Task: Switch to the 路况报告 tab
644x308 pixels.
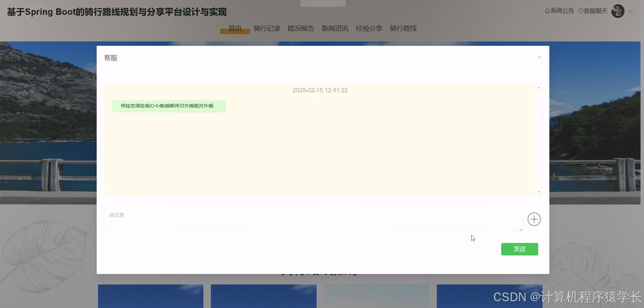Action: (x=301, y=29)
